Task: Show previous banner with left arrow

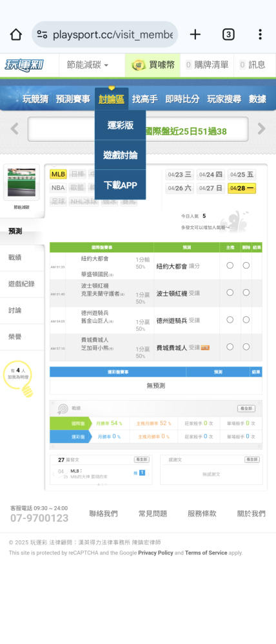Action: (x=14, y=129)
